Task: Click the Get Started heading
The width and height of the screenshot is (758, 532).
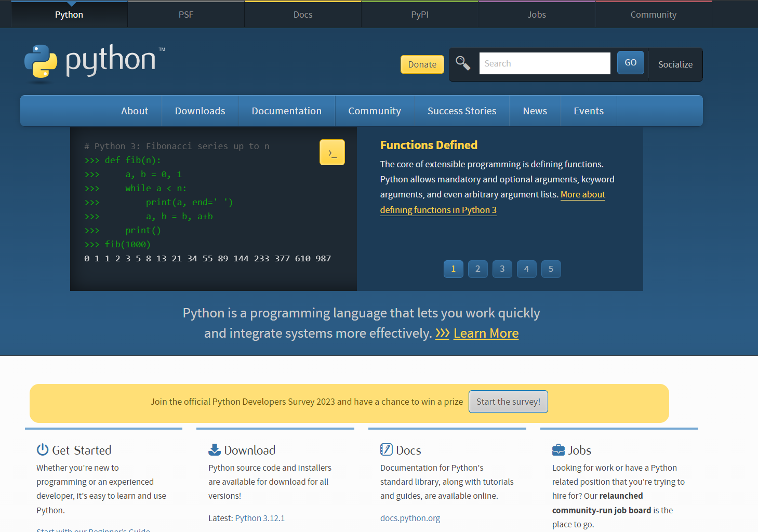Action: [x=82, y=450]
